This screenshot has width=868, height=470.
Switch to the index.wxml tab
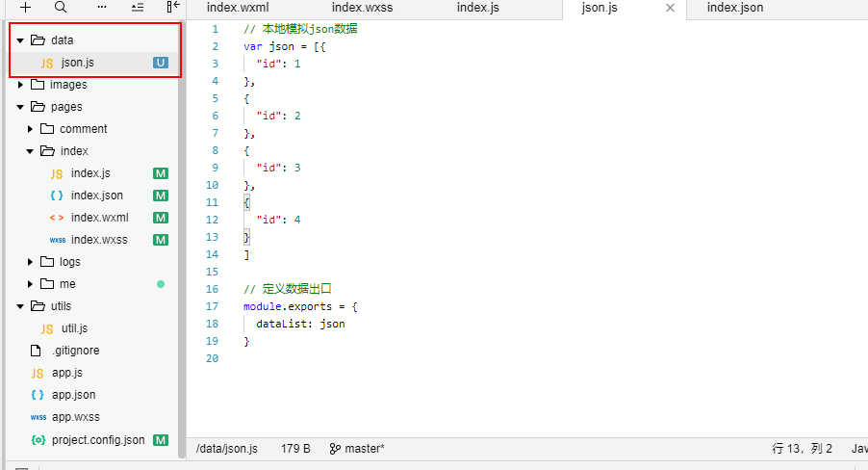click(238, 8)
